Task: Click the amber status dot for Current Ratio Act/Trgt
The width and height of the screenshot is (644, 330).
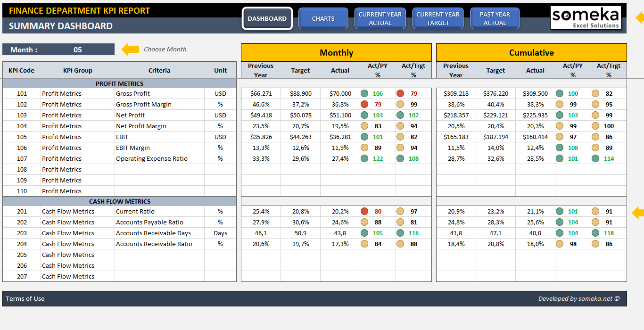Action: 400,211
